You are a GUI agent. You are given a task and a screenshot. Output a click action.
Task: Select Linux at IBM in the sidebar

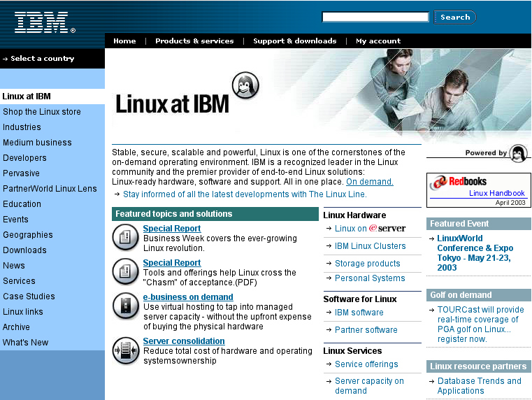(x=27, y=97)
